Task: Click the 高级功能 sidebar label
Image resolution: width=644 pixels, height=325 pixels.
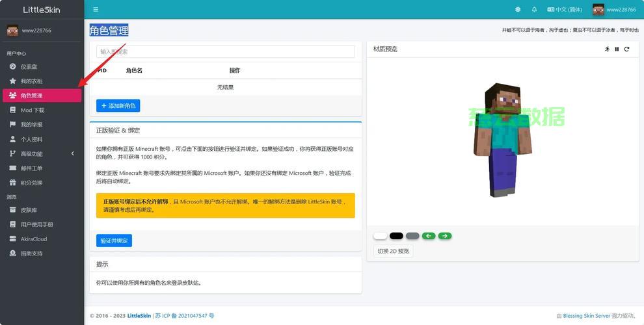Action: tap(32, 153)
